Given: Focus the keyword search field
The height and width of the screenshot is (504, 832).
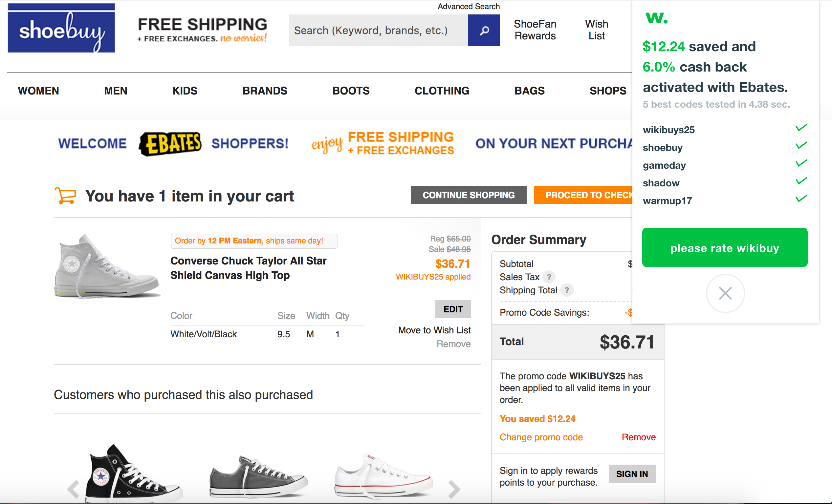Looking at the screenshot, I should coord(378,31).
